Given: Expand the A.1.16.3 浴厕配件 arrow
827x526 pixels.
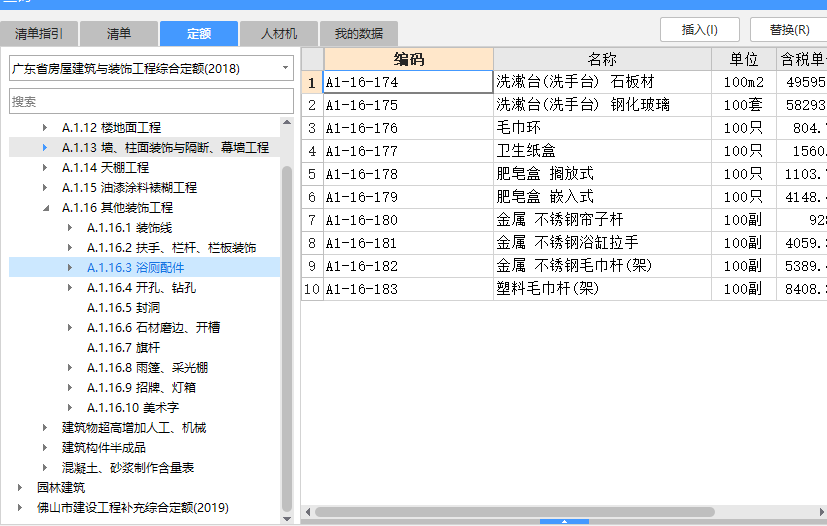Looking at the screenshot, I should pos(70,268).
